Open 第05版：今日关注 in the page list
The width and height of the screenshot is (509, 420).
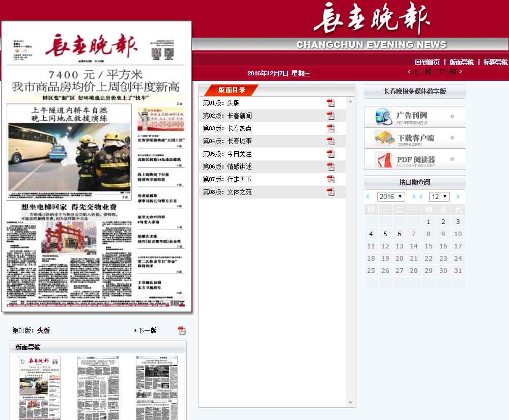tap(227, 154)
